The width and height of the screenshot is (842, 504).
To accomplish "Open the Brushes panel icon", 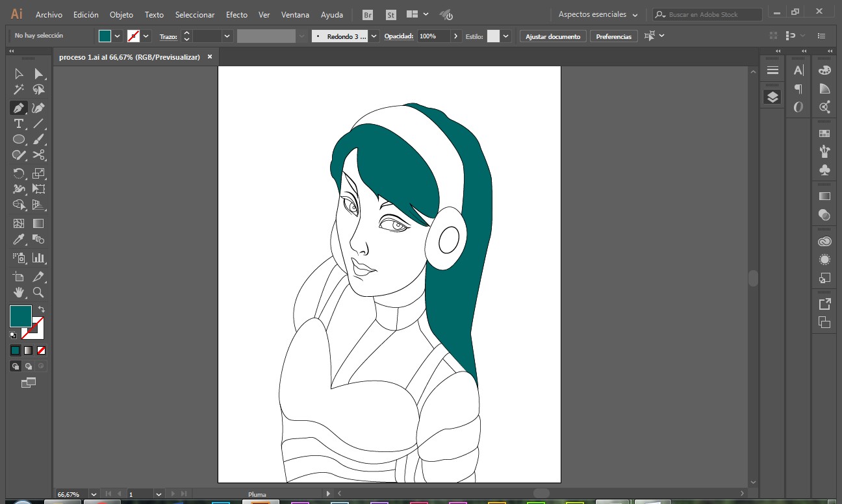I will [x=824, y=151].
